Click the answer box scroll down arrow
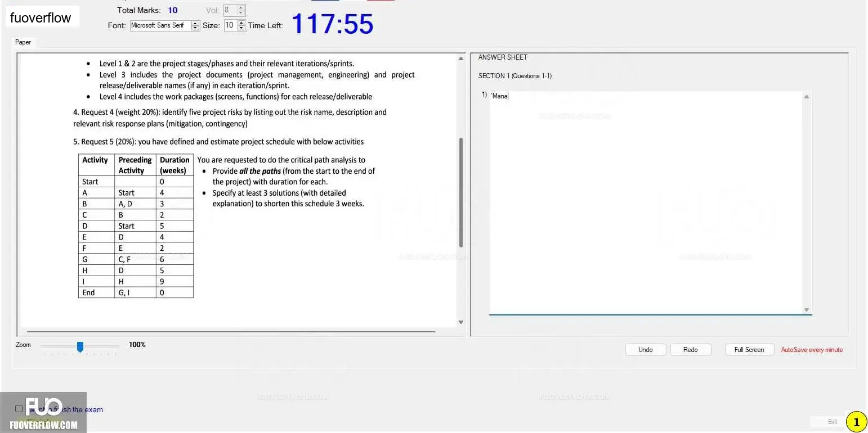This screenshot has width=868, height=433. (x=807, y=309)
